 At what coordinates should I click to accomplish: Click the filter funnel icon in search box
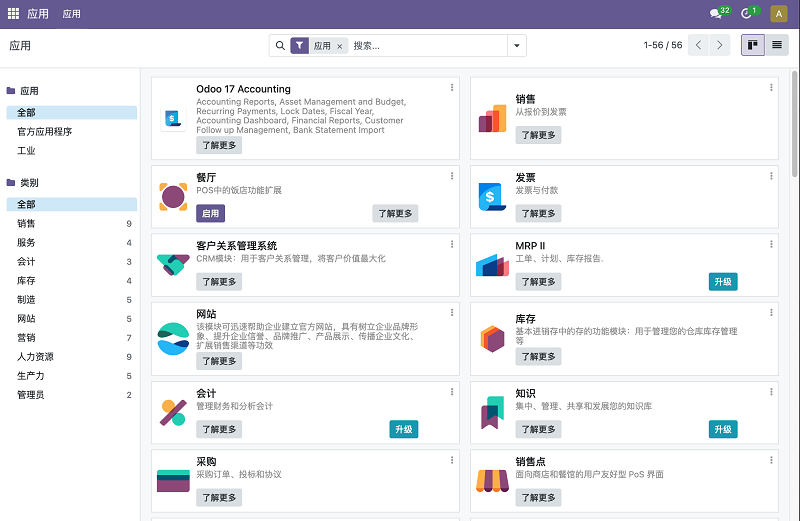click(x=299, y=45)
